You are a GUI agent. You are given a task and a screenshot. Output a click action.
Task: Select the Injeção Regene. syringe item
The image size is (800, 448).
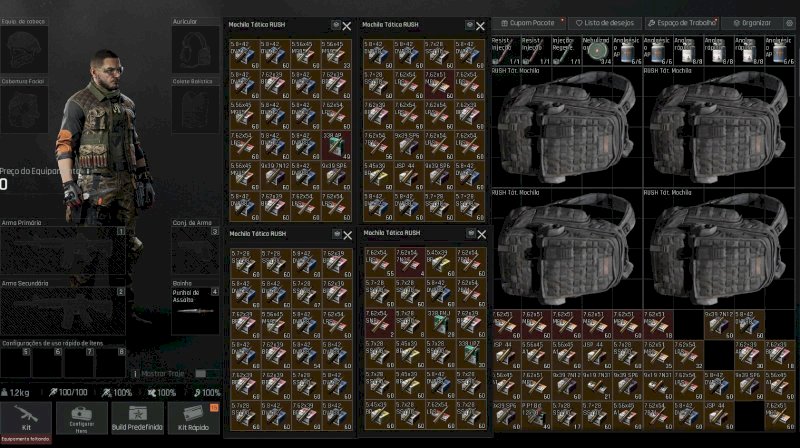(566, 50)
